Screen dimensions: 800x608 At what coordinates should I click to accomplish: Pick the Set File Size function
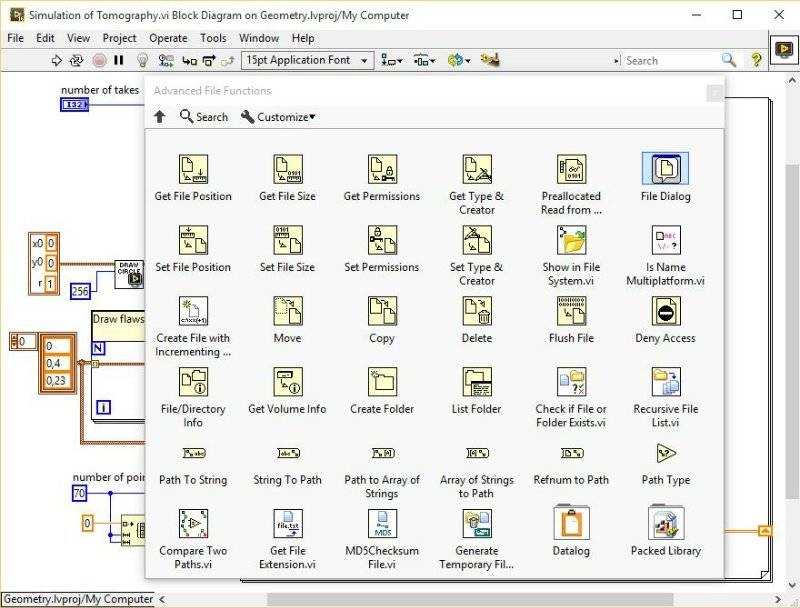288,240
